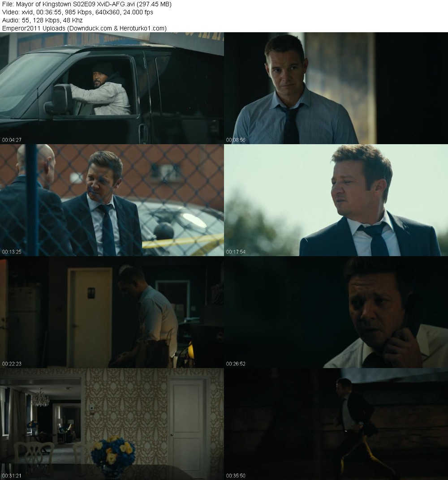Click the 00:22:23 timestamp label
The width and height of the screenshot is (448, 480).
pyautogui.click(x=12, y=364)
